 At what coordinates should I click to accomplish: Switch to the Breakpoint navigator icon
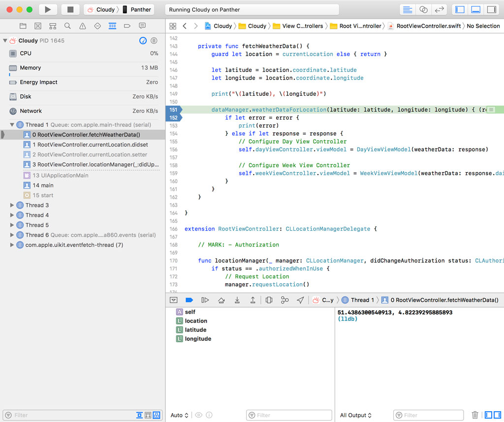[126, 26]
